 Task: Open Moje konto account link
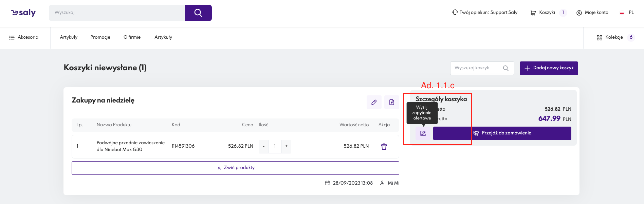point(592,13)
